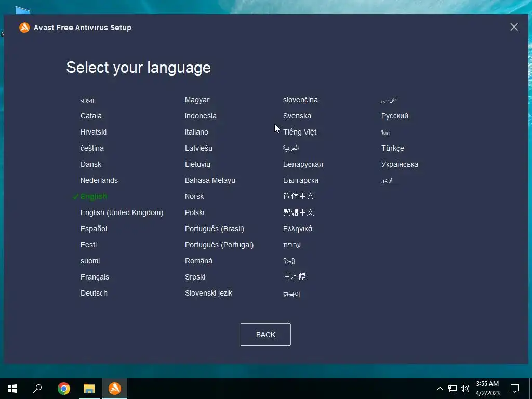Choose Български language
Screen dimensions: 532x399
(x=301, y=180)
